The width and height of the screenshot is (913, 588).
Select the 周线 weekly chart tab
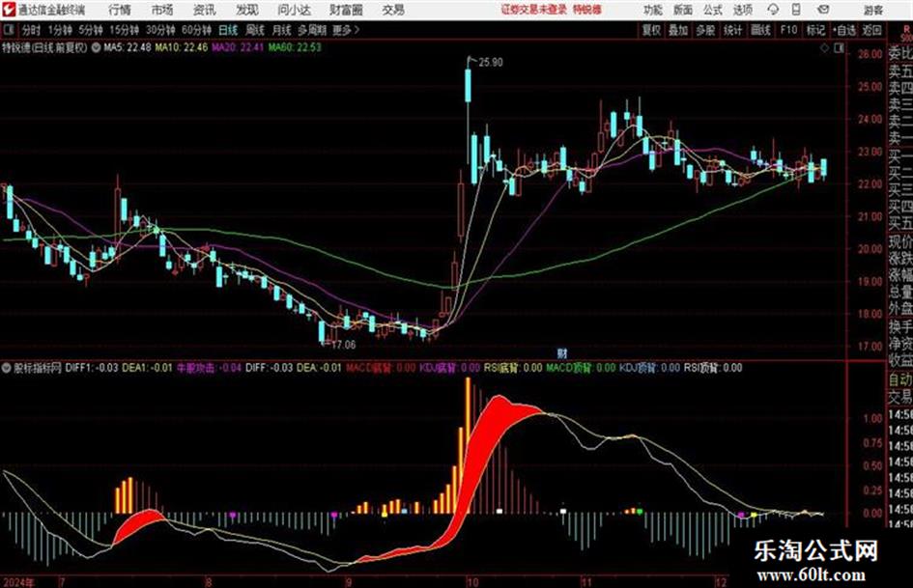255,30
